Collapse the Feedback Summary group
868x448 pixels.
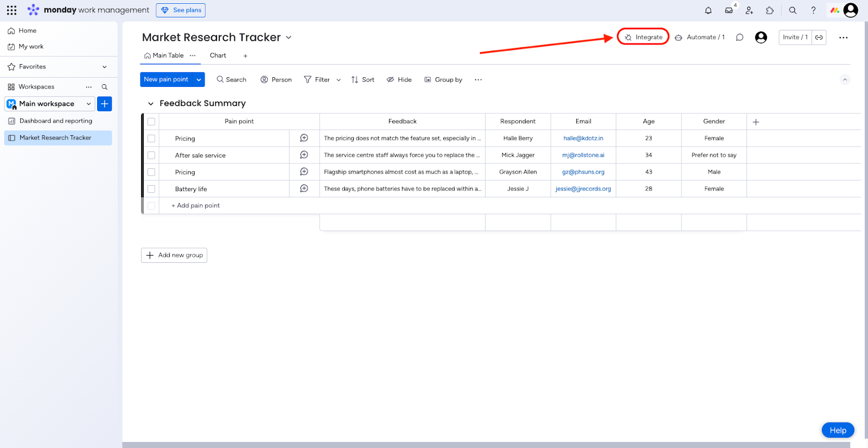click(151, 104)
